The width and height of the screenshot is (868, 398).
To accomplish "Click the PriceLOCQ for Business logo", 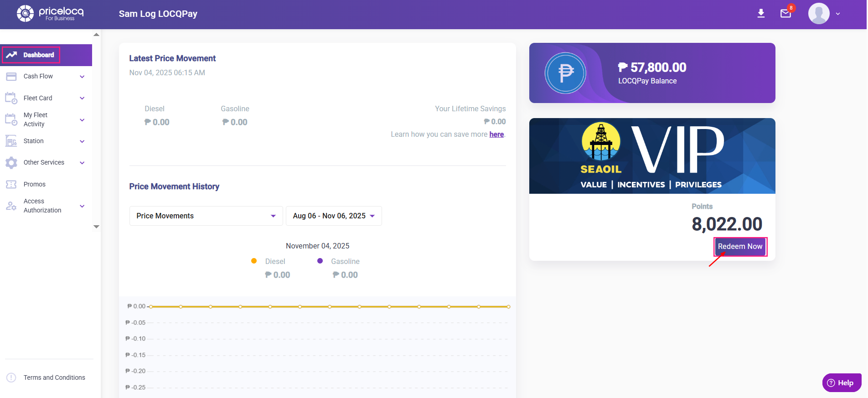I will pyautogui.click(x=50, y=14).
